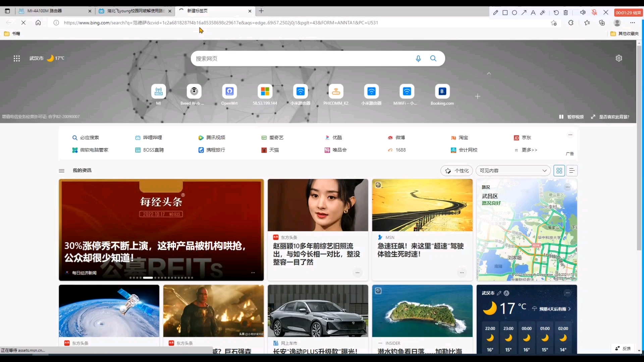This screenshot has width=644, height=362.
Task: Click the recorder undo icon
Action: (556, 12)
